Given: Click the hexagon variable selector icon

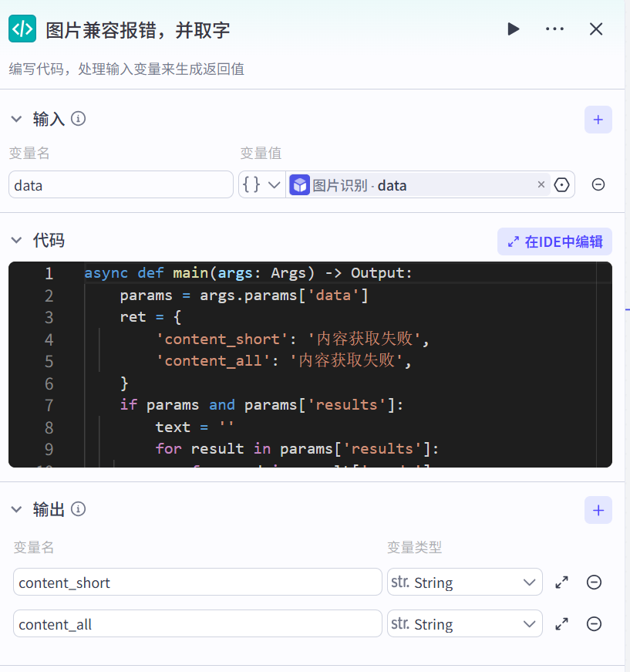Looking at the screenshot, I should click(x=561, y=184).
